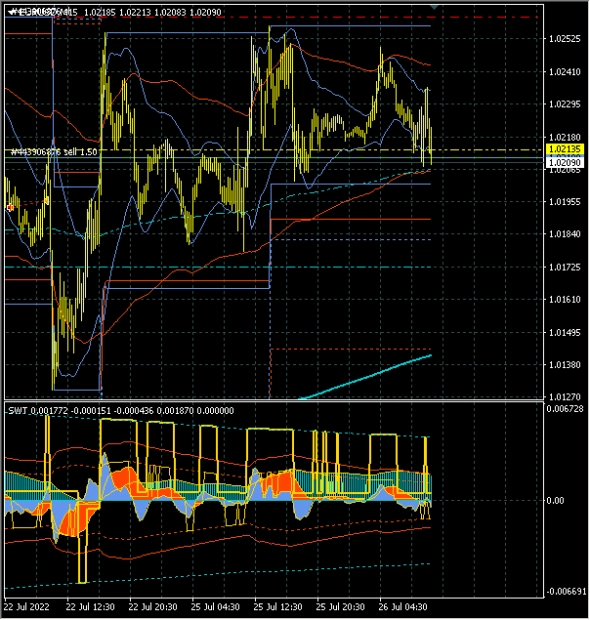This screenshot has width=590, height=620.
Task: Select the cyan rising trendline object
Action: pyautogui.click(x=365, y=377)
